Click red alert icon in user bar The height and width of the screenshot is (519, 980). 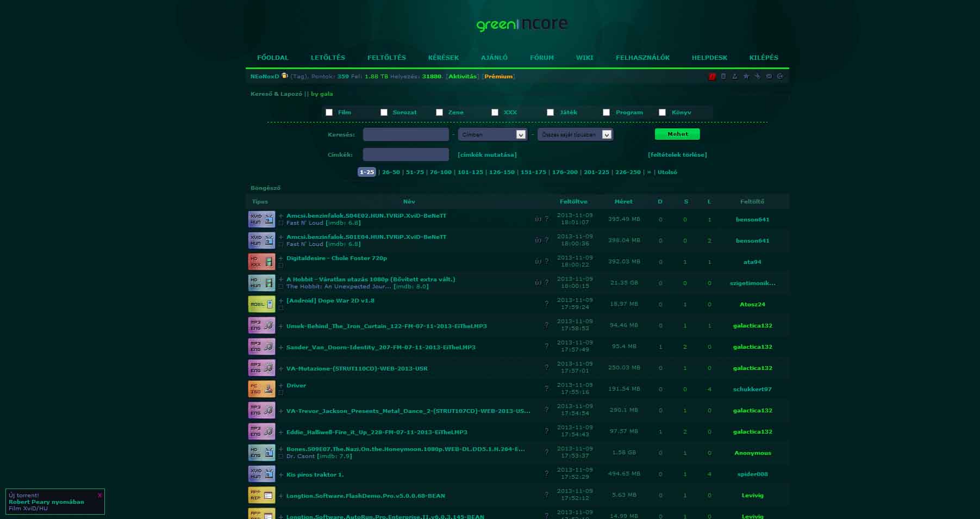(712, 77)
